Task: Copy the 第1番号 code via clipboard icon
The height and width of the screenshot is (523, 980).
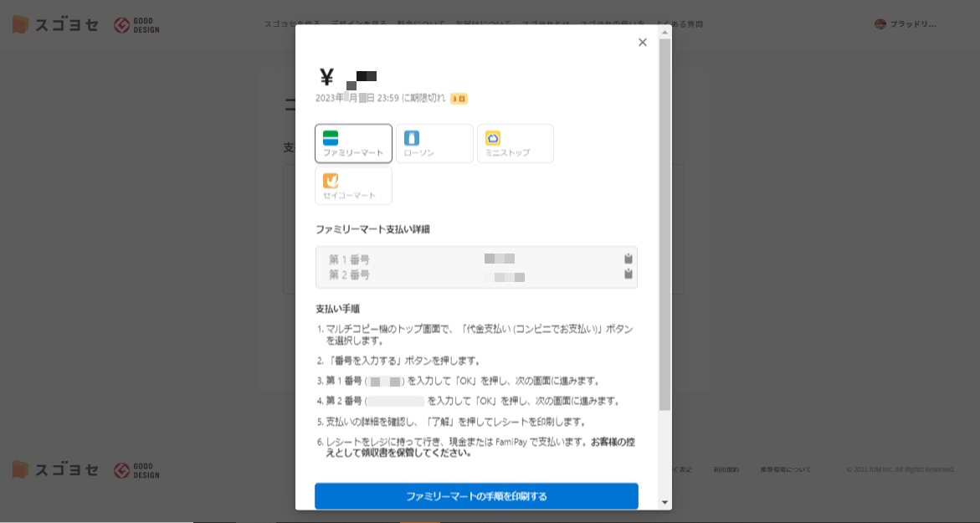Action: pos(629,259)
